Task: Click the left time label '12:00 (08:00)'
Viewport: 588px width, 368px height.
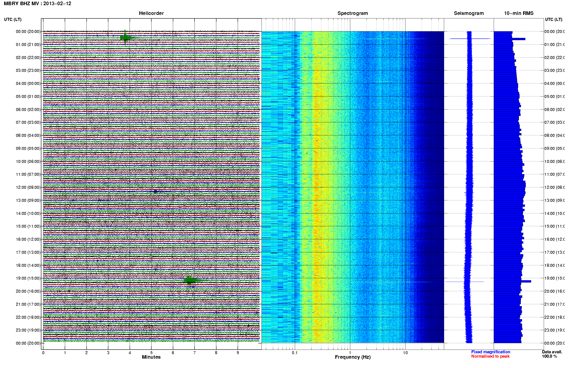Action: point(28,187)
